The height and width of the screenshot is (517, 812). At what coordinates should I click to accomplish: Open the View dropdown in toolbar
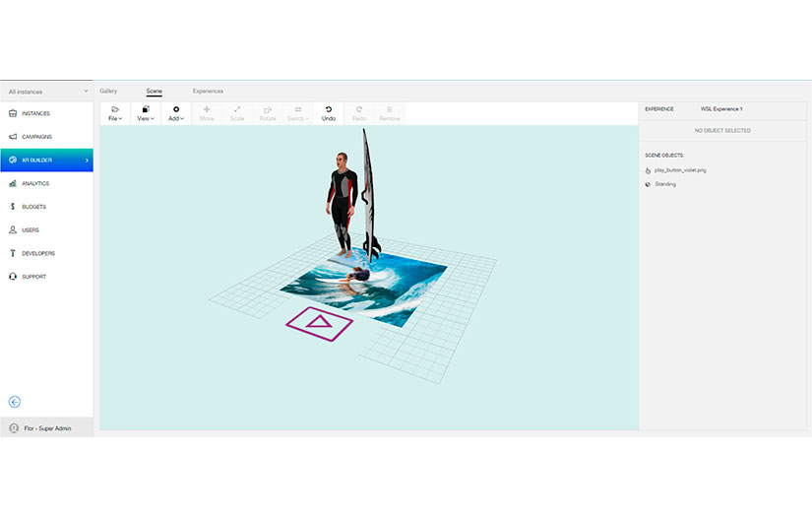[x=146, y=113]
